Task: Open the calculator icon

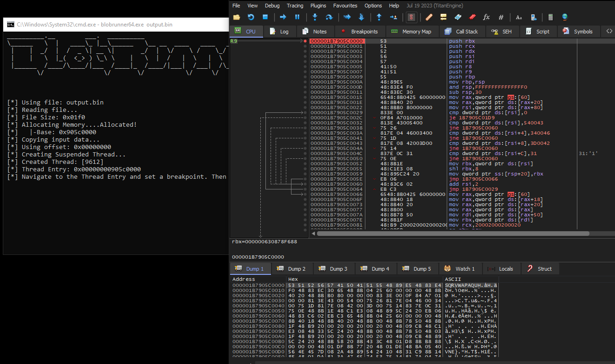Action: pos(550,17)
